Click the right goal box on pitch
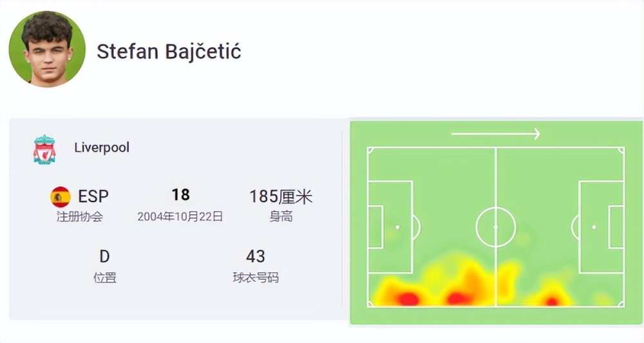Viewport: 644px width, 343px height. 616,227
